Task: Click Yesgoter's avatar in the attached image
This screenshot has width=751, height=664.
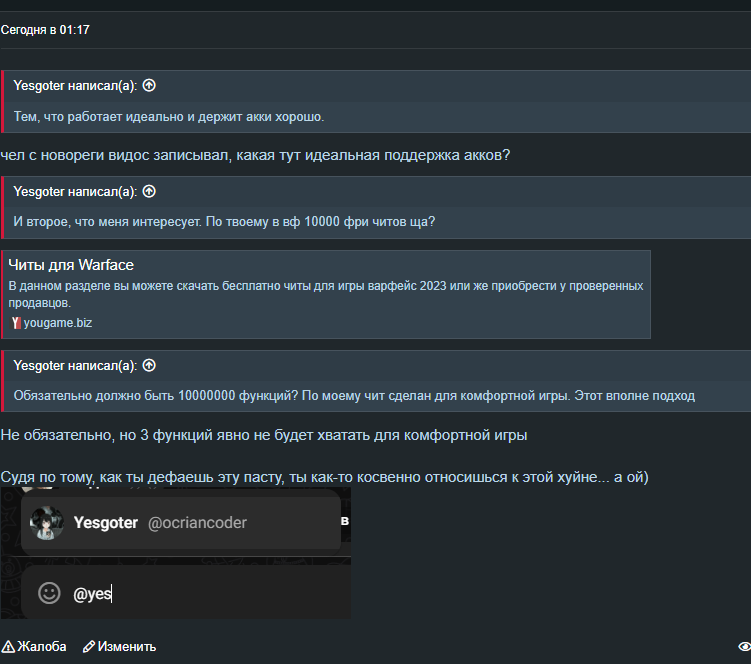Action: pyautogui.click(x=46, y=523)
